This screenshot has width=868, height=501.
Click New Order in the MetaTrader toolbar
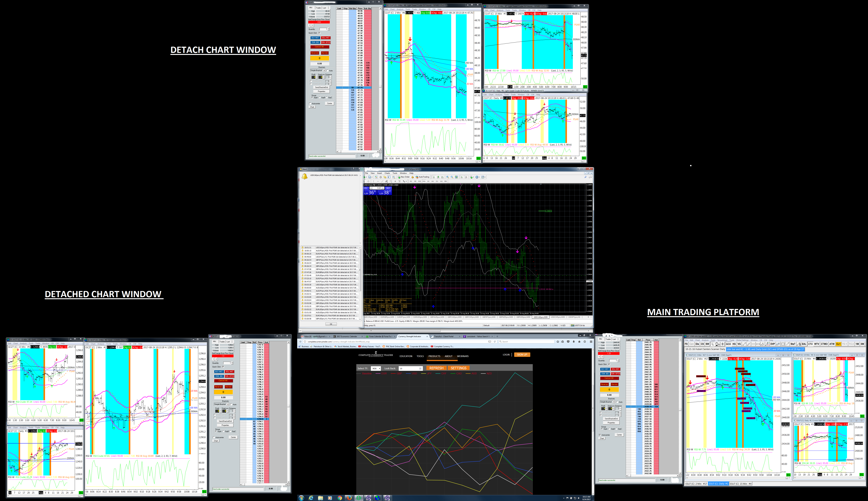[404, 177]
